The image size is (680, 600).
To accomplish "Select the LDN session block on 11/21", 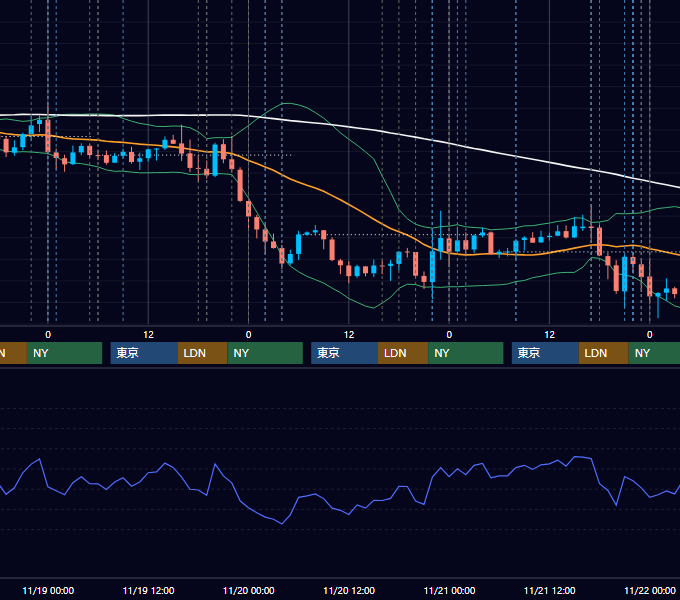I will [x=604, y=353].
